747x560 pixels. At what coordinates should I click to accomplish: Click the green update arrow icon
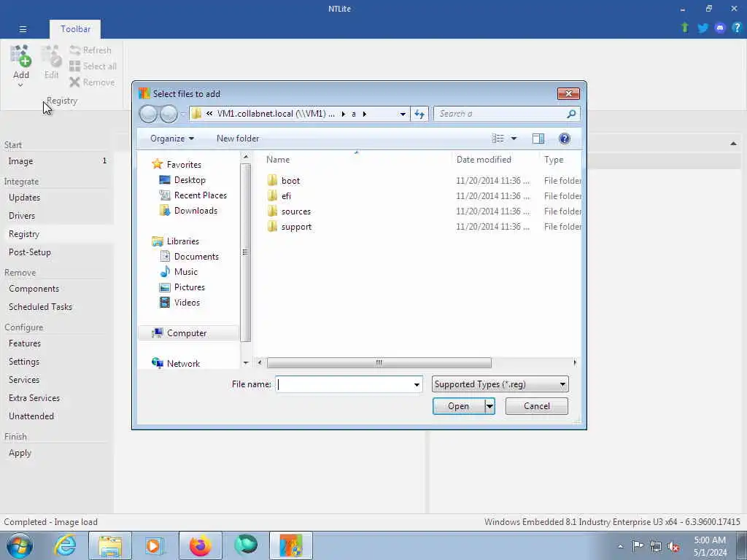click(685, 28)
